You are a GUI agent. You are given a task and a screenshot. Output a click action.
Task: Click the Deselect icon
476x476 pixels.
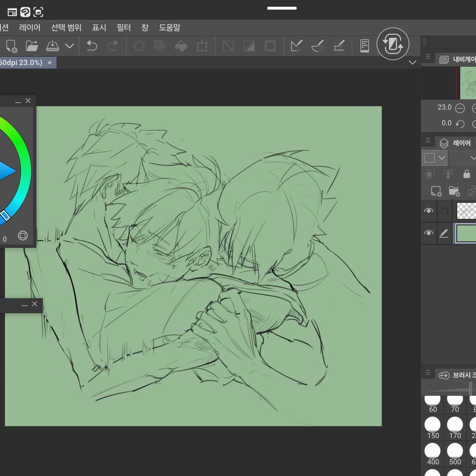click(x=228, y=46)
